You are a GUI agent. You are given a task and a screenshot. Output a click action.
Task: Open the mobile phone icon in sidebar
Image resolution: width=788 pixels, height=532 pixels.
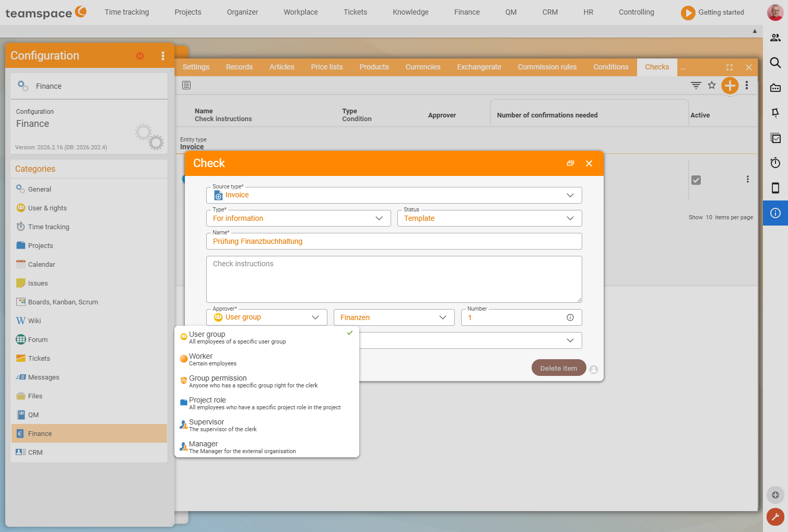coord(775,188)
